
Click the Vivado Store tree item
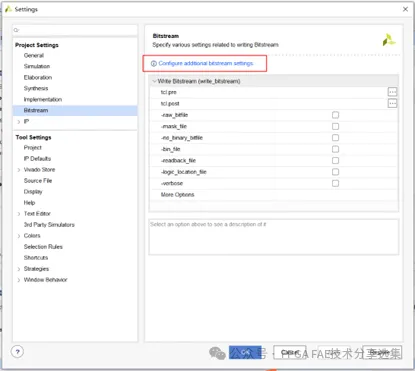coord(39,170)
